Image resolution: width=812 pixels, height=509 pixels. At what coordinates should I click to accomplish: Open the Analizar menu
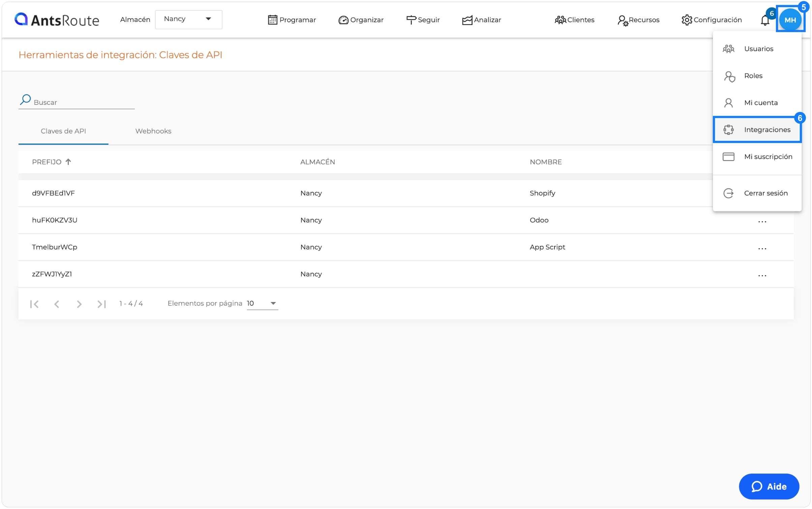pos(481,20)
